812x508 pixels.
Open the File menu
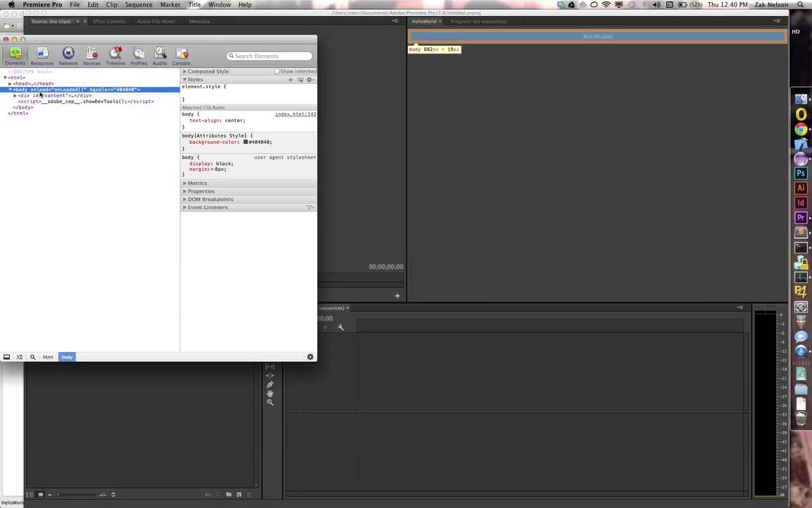(x=75, y=5)
